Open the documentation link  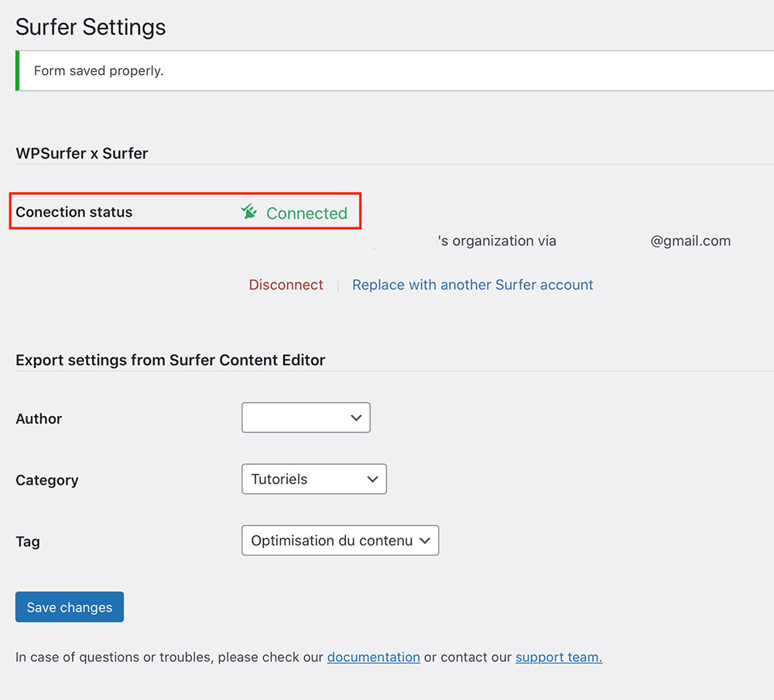click(374, 657)
